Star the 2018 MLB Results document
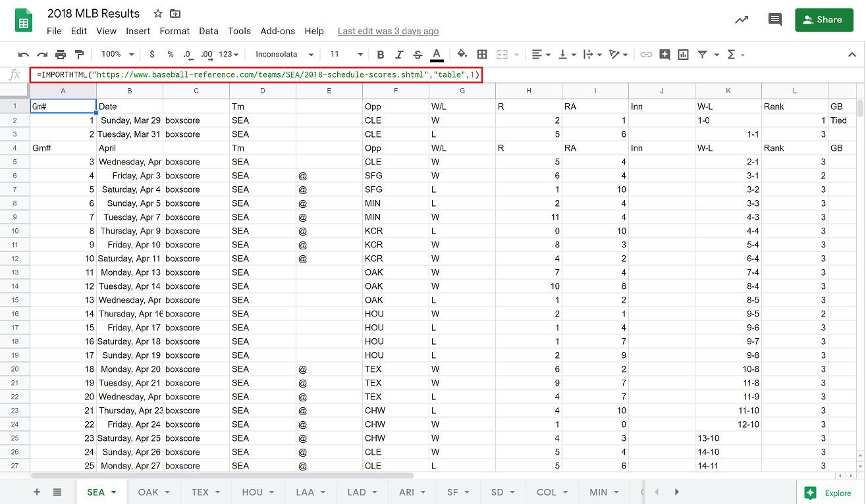This screenshot has height=504, width=866. [158, 14]
